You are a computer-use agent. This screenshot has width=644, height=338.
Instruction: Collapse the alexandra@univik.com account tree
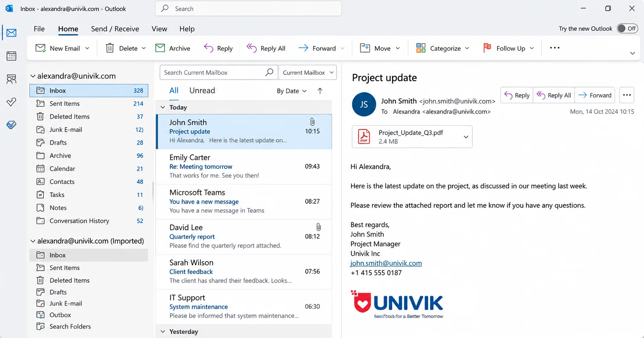(x=33, y=76)
